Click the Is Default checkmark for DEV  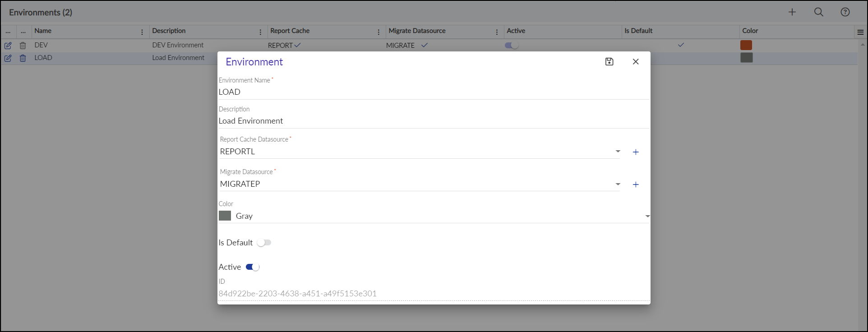tap(681, 45)
